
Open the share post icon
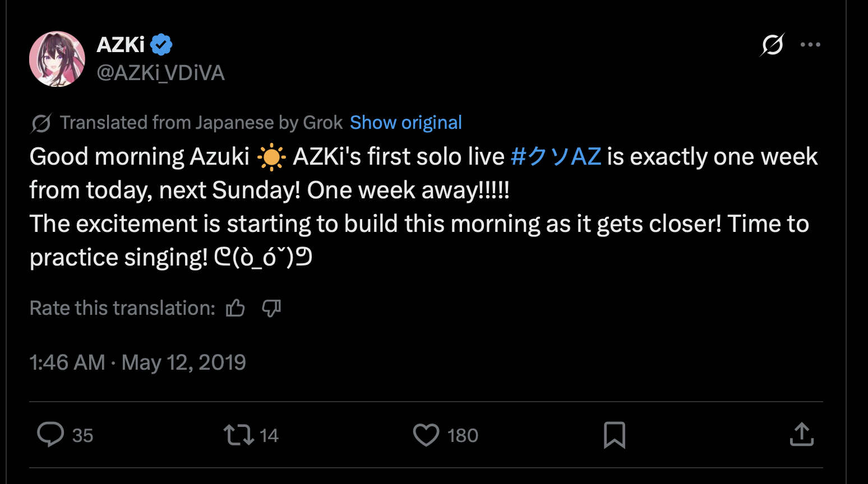coord(801,435)
